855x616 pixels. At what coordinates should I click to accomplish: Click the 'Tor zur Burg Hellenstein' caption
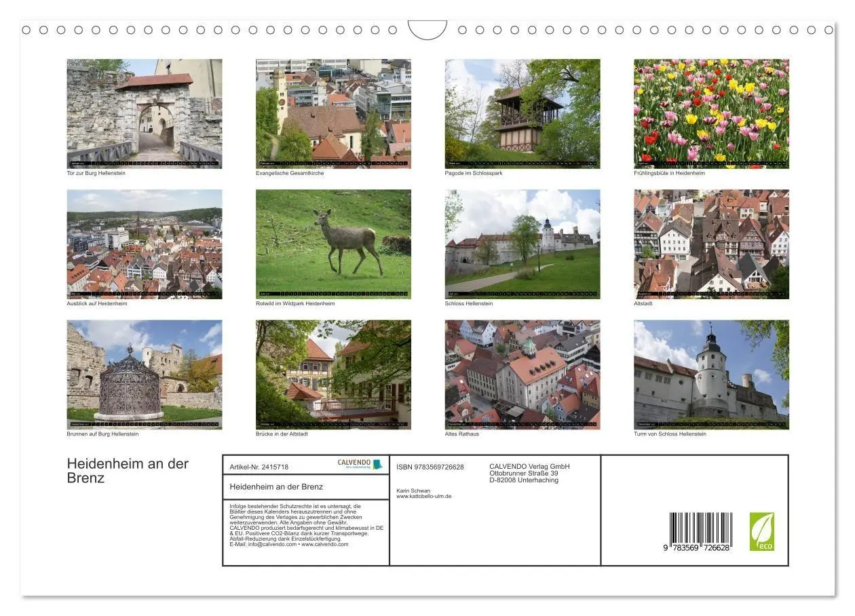point(96,173)
